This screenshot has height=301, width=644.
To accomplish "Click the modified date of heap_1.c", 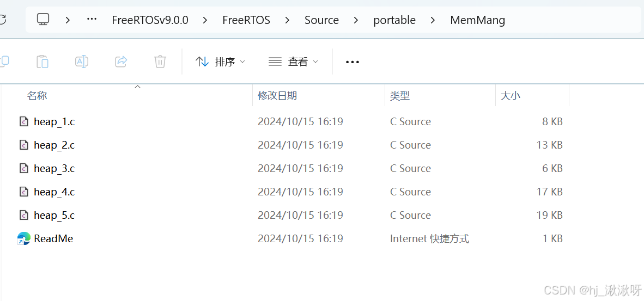I will point(300,122).
